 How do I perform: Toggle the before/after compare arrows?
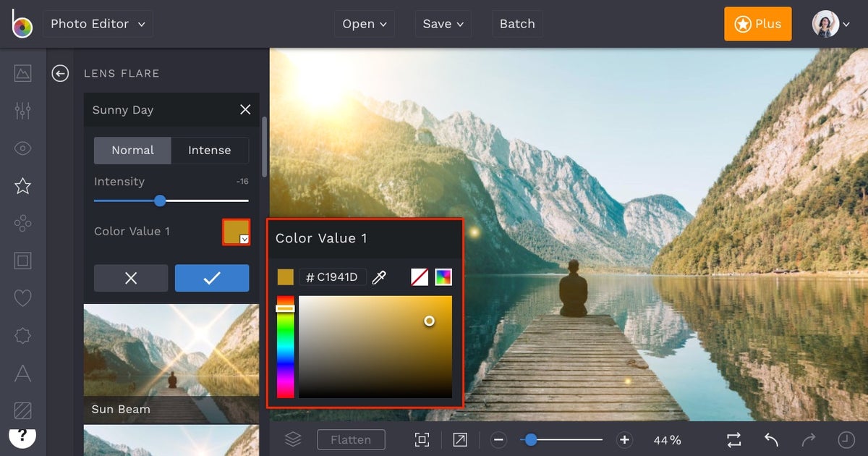(733, 439)
